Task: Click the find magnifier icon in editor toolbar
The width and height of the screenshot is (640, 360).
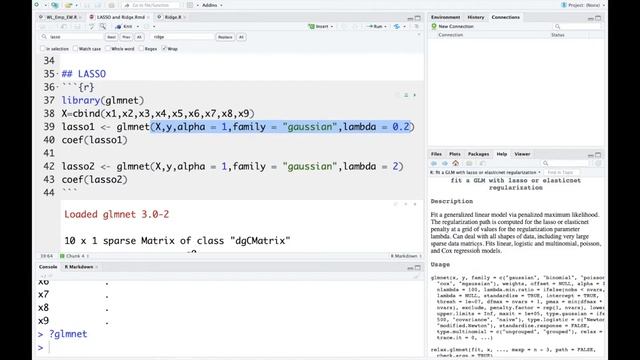Action: click(x=103, y=27)
